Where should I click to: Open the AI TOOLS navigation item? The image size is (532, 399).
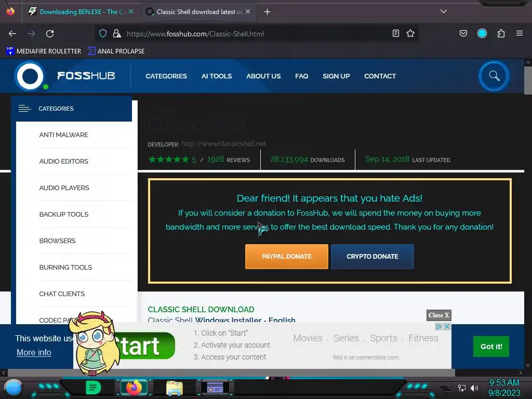217,76
